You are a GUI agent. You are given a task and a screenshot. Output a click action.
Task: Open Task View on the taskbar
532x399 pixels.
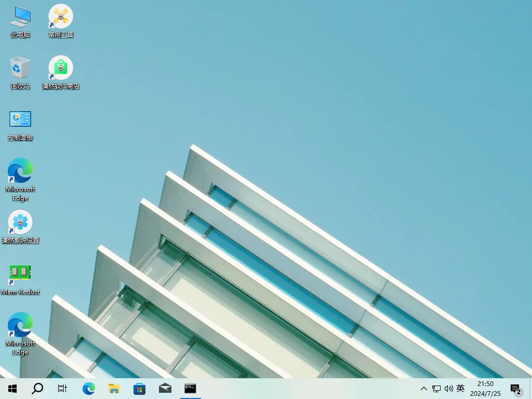(x=62, y=388)
